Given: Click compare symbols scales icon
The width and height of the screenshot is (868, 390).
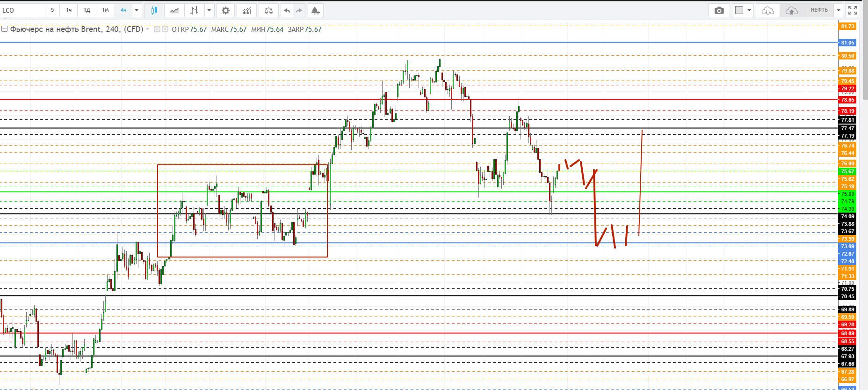Looking at the screenshot, I should [x=268, y=10].
